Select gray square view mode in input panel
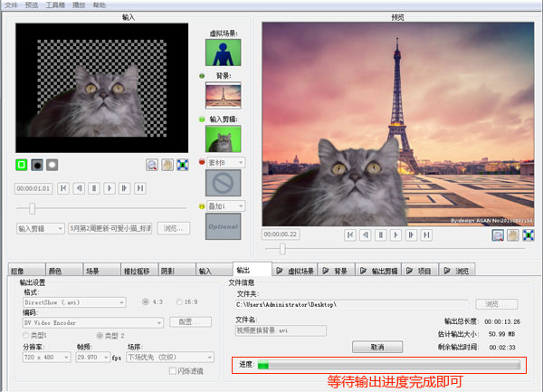 [52, 165]
